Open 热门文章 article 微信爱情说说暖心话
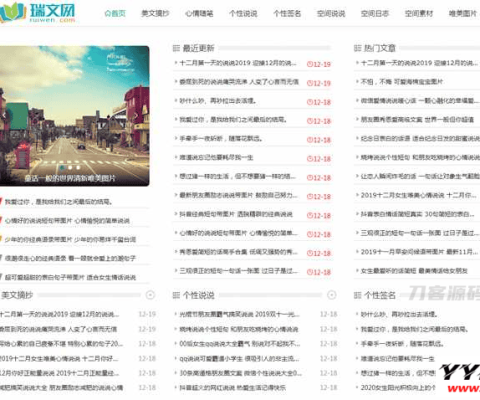This screenshot has height=400, width=480. coord(420,100)
